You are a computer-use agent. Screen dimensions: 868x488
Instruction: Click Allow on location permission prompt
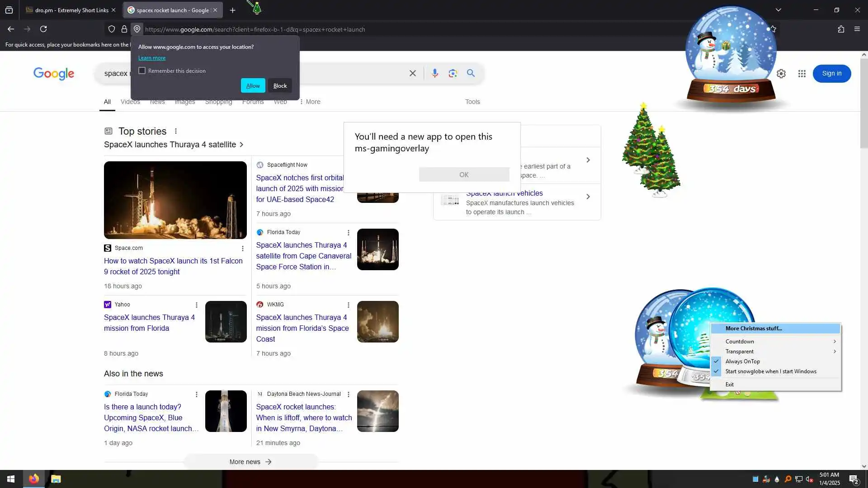(253, 86)
